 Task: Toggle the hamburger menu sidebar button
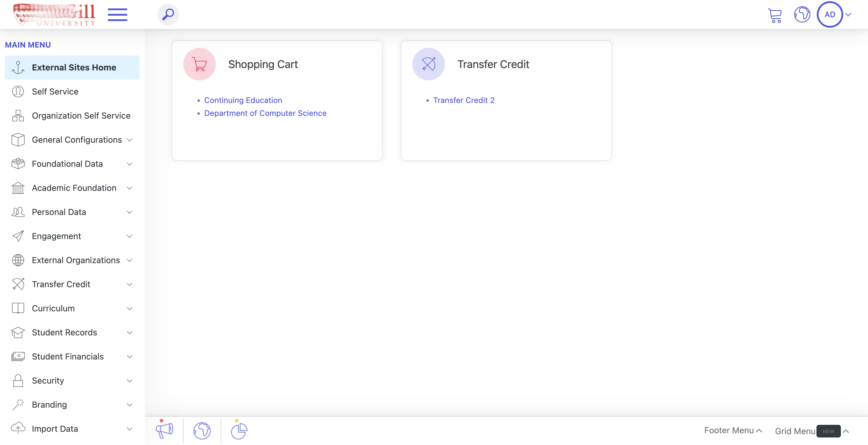[x=117, y=15]
